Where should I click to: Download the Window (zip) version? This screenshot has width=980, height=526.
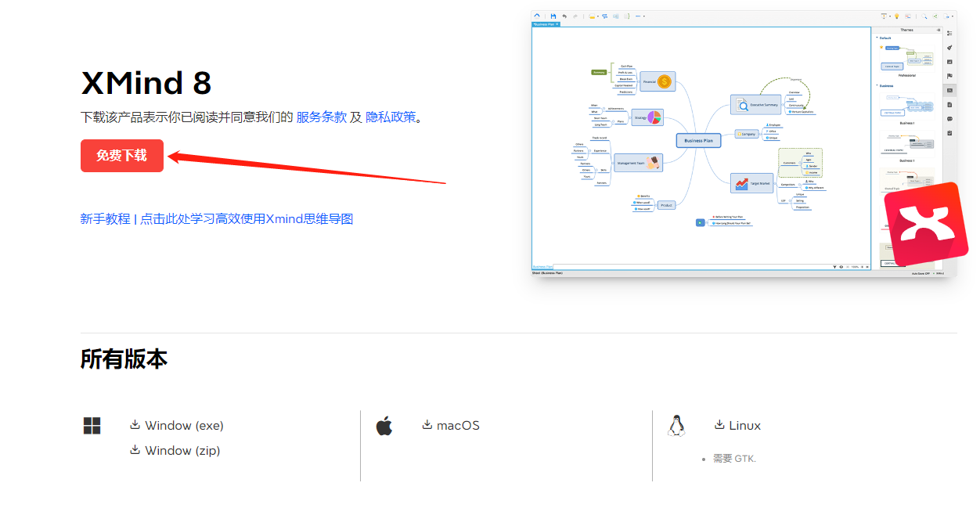coord(175,451)
